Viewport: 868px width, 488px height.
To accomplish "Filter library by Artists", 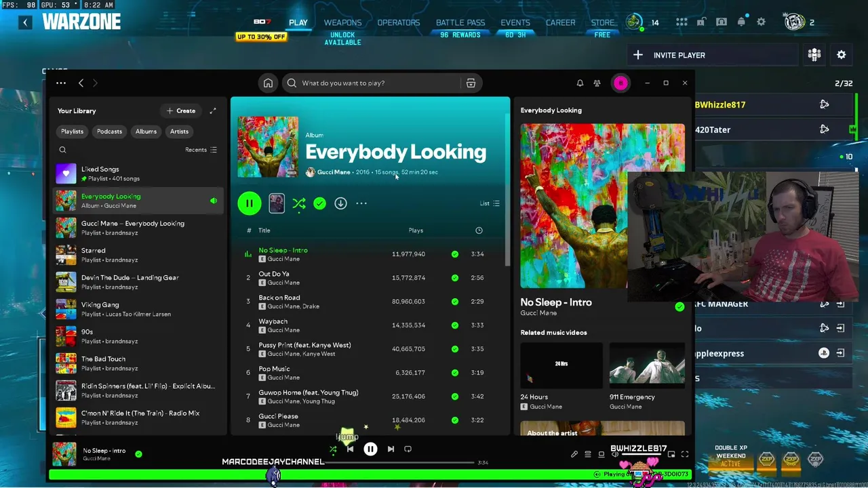I will tap(179, 131).
